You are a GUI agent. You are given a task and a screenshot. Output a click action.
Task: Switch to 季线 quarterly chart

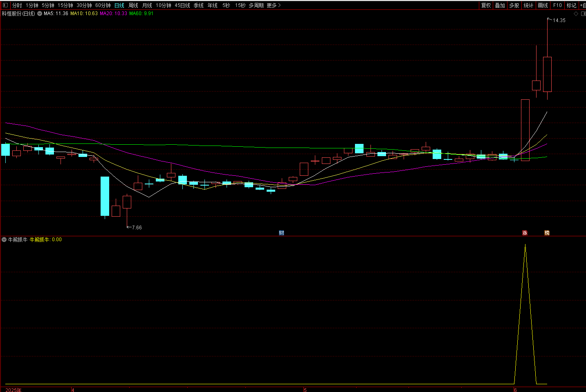[x=198, y=5]
